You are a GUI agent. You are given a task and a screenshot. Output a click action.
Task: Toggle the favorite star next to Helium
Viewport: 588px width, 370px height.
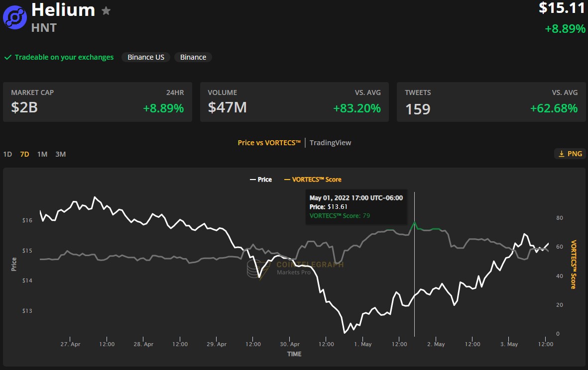tap(106, 11)
